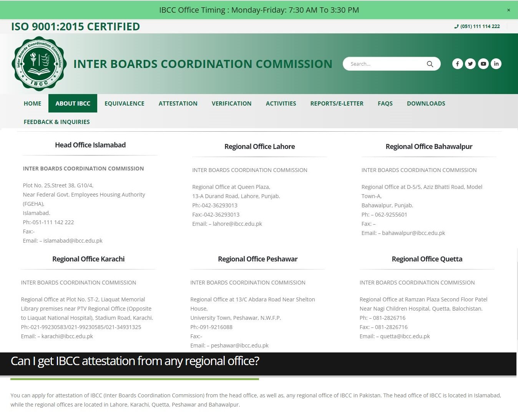
Task: Click the lahore@ibcc.edu.pk email link
Action: tap(237, 223)
